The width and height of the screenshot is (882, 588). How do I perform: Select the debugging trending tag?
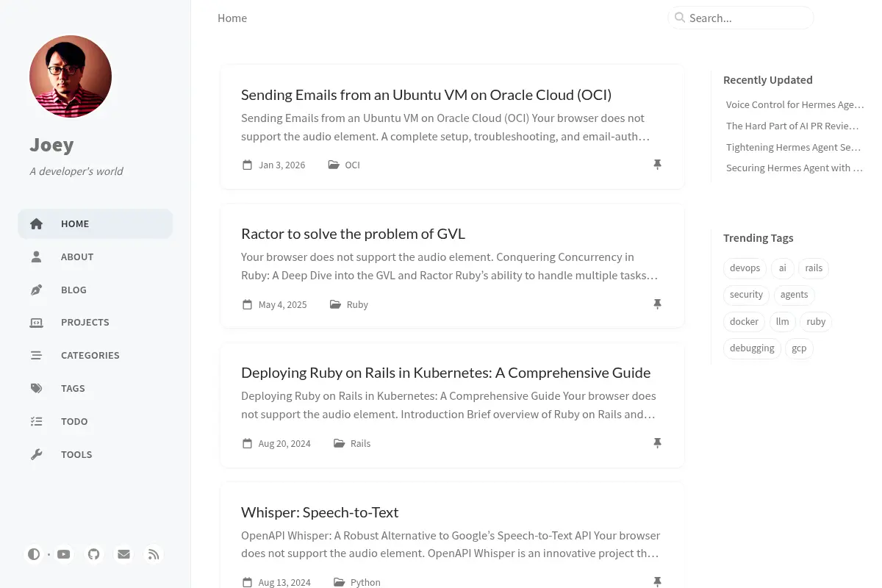pos(752,348)
